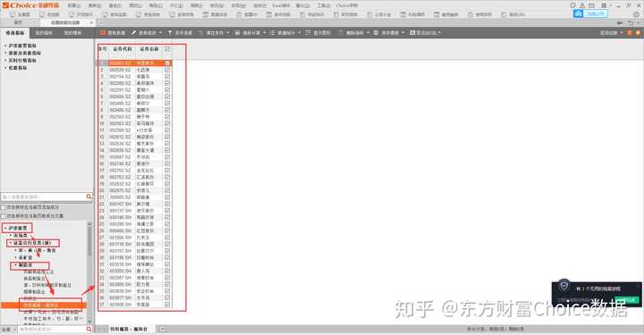Click the search icon beside the indicator search box

pyautogui.click(x=89, y=197)
